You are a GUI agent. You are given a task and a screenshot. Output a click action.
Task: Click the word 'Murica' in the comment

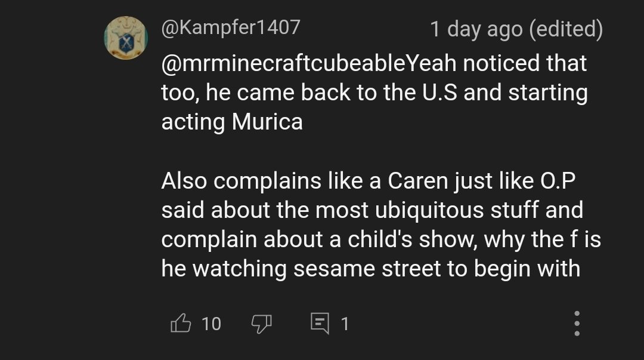pos(267,122)
